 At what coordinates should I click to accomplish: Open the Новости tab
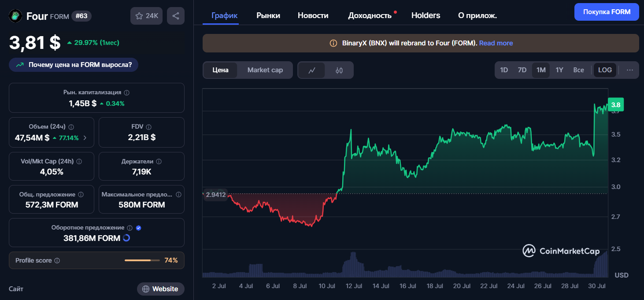click(x=313, y=15)
